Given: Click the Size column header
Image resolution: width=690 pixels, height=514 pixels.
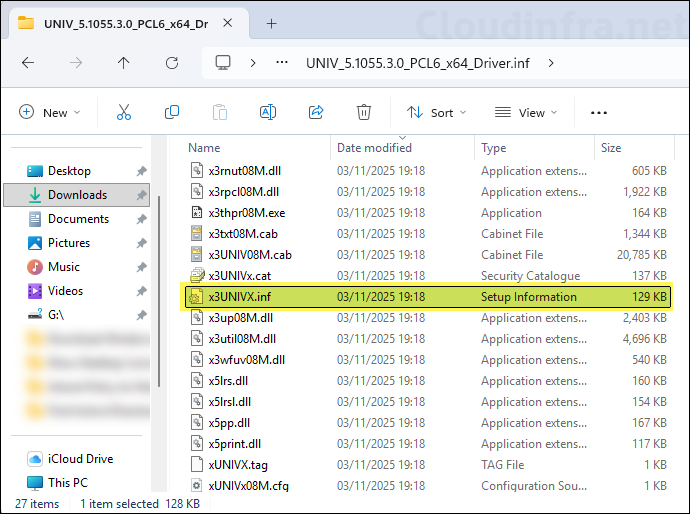Looking at the screenshot, I should [611, 148].
